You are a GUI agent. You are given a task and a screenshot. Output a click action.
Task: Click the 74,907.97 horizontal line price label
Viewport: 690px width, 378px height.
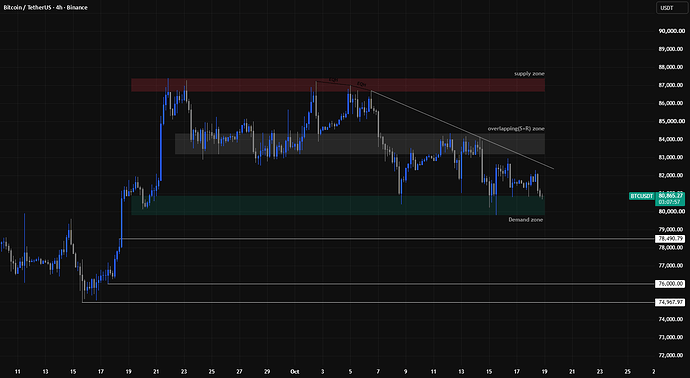(671, 302)
